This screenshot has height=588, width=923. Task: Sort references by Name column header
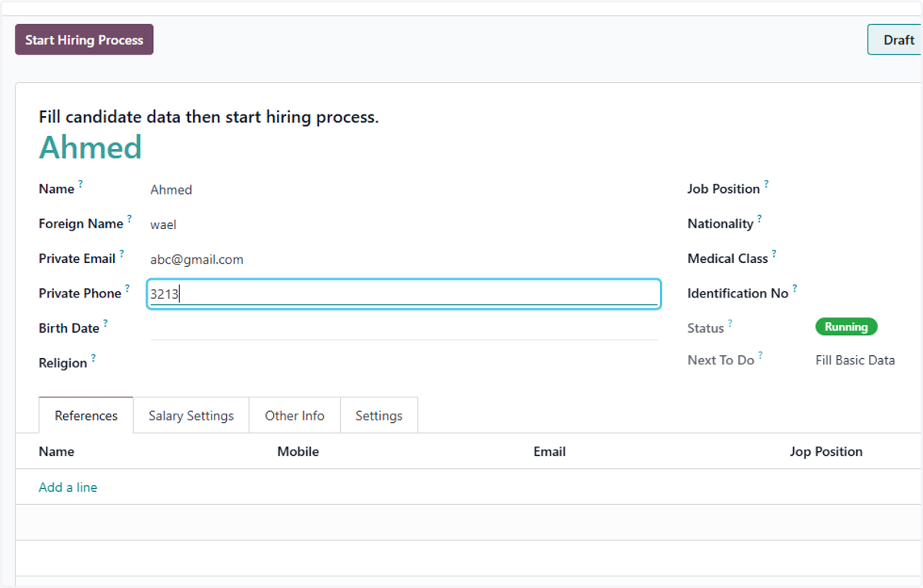(x=57, y=452)
